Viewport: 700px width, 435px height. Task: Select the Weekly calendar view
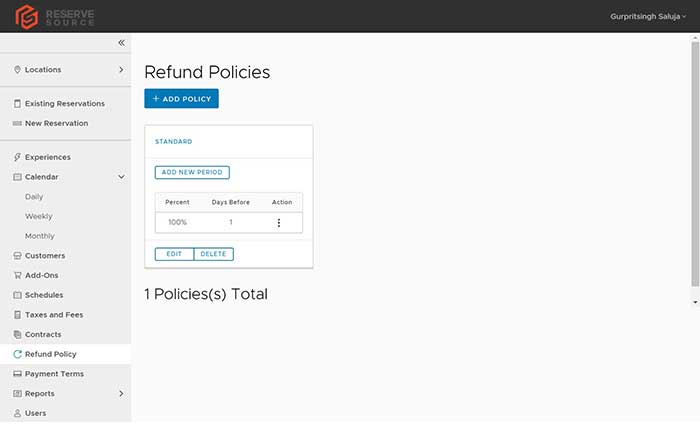(39, 216)
